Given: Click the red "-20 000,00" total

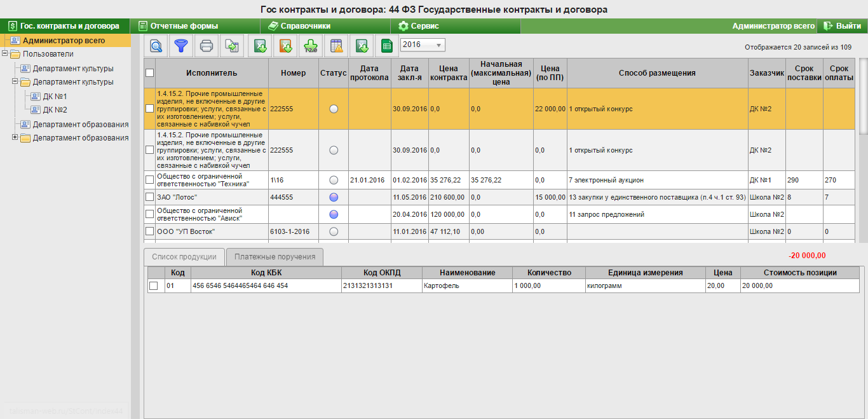Looking at the screenshot, I should (x=807, y=256).
